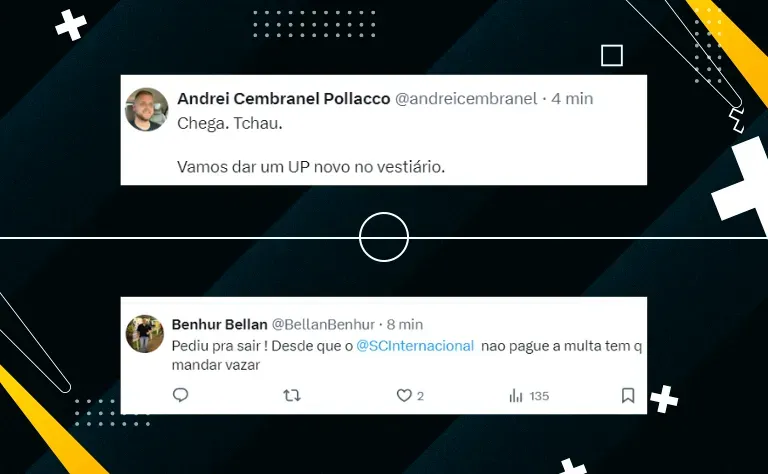The image size is (768, 474).
Task: Visit the @andreicembranel handle
Action: click(466, 98)
